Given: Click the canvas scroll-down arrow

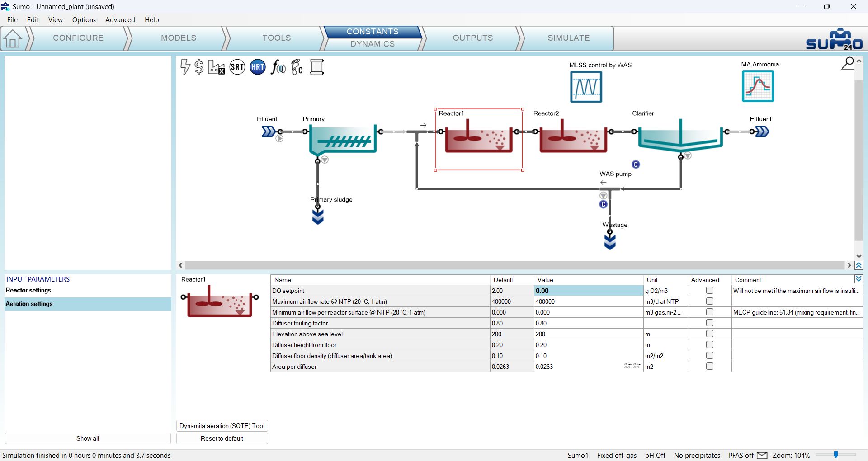Looking at the screenshot, I should (x=859, y=256).
